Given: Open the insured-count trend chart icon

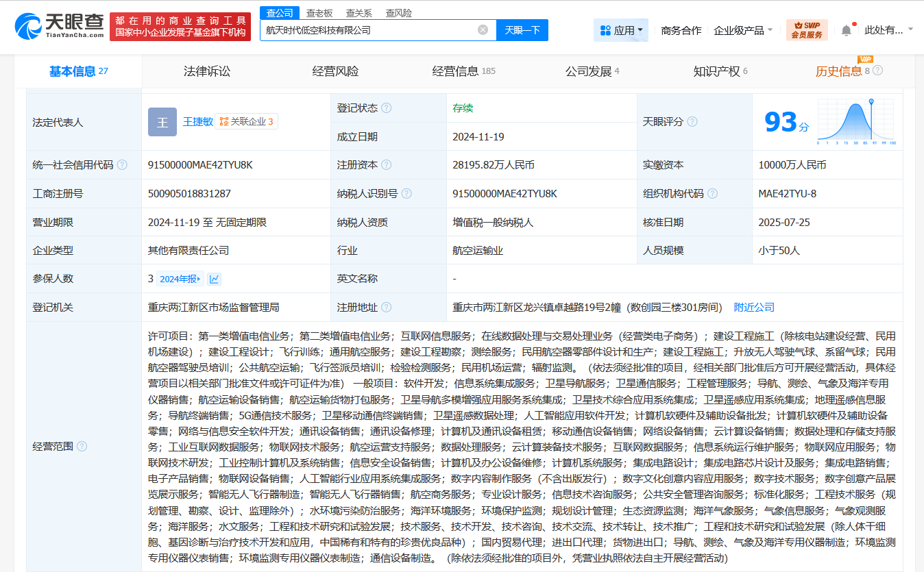Looking at the screenshot, I should click(215, 279).
